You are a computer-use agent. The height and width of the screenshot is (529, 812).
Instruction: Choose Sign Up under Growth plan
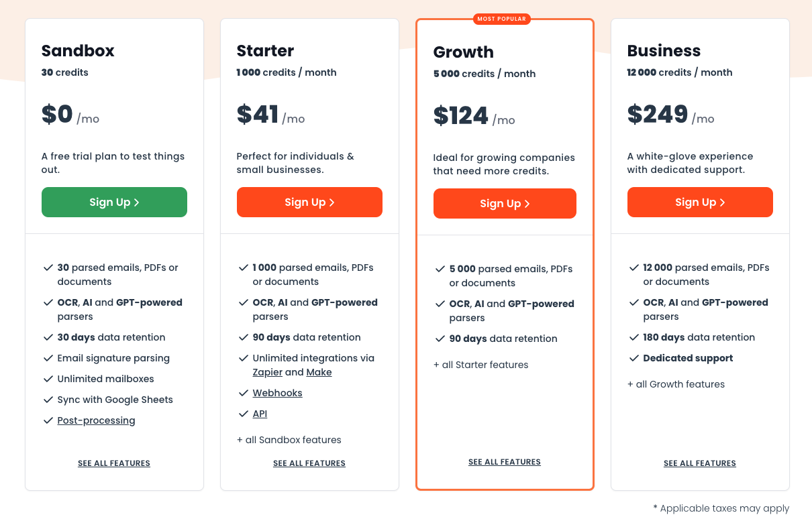click(x=505, y=204)
